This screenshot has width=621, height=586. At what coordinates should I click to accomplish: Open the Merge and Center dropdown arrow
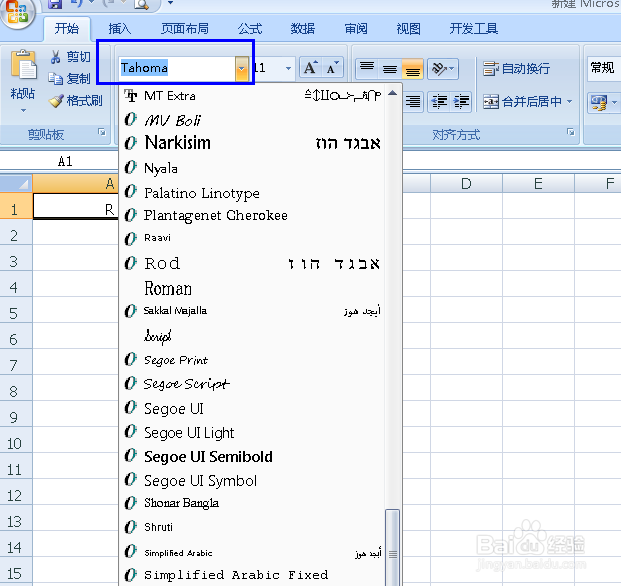coord(570,102)
